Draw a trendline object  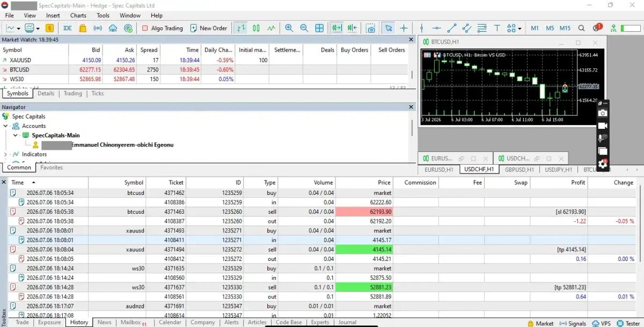tap(452, 28)
